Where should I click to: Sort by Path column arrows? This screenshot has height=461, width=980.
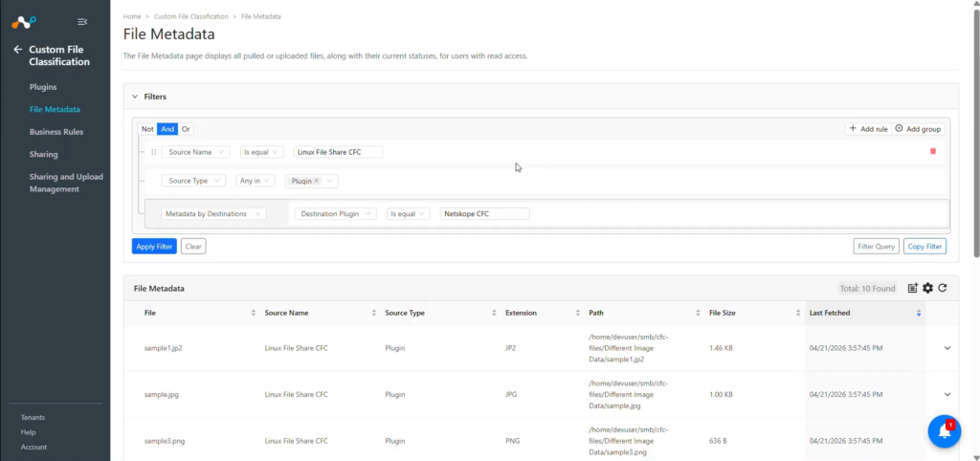point(698,313)
